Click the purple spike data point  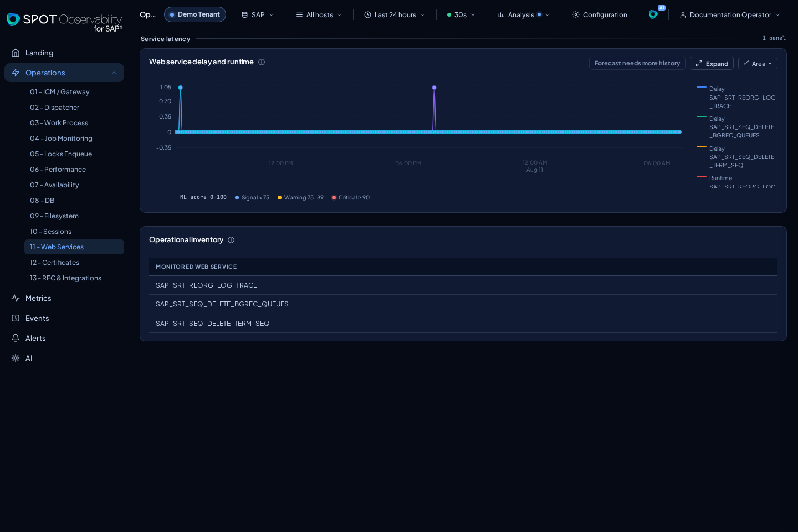(x=434, y=88)
